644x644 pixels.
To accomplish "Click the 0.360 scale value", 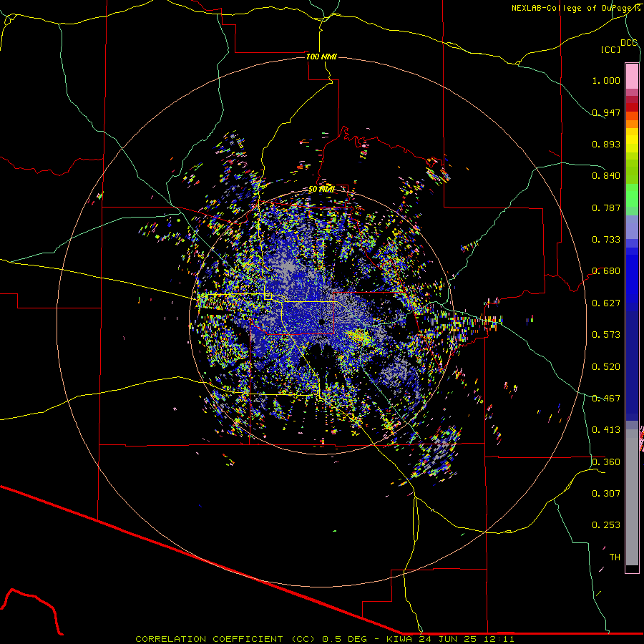I will [606, 462].
